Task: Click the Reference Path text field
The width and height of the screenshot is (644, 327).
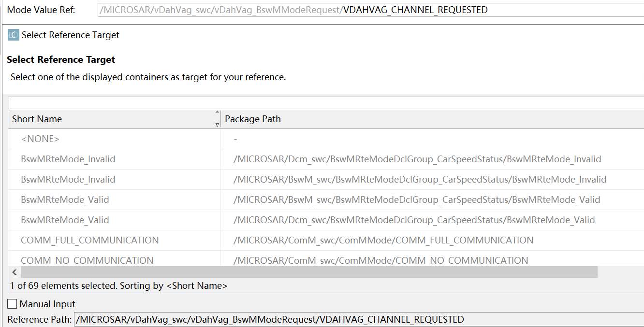Action: click(x=359, y=319)
